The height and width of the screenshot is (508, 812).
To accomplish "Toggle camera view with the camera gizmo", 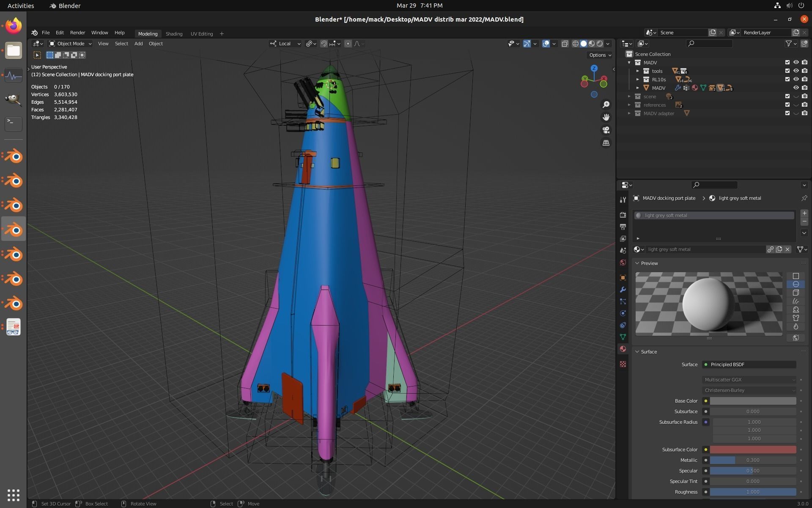I will (x=606, y=130).
